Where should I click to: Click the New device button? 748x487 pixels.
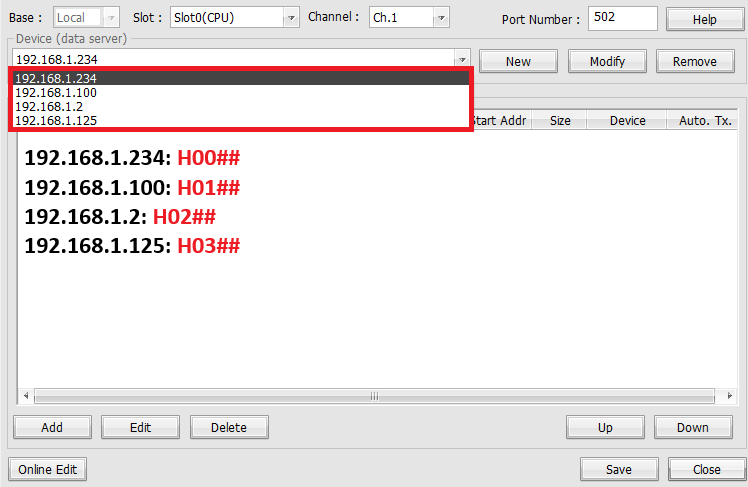click(518, 61)
